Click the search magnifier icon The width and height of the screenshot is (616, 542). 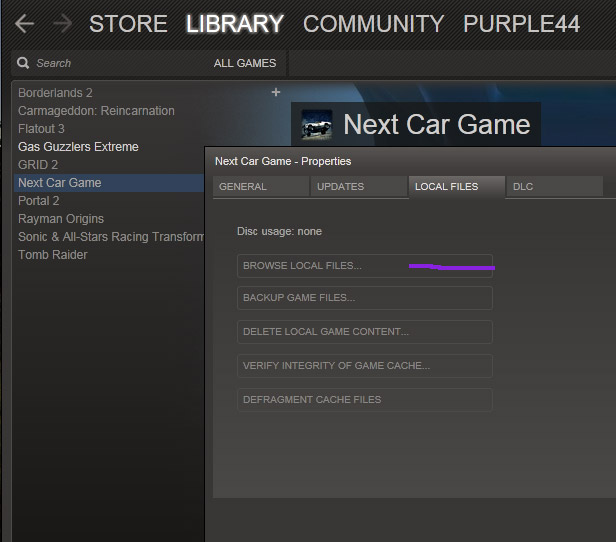pos(23,63)
